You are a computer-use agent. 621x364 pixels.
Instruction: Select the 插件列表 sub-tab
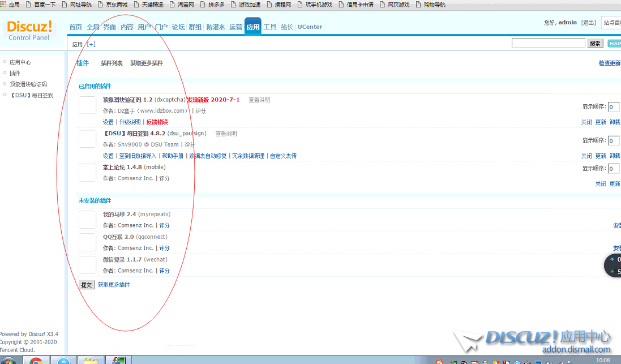point(112,63)
